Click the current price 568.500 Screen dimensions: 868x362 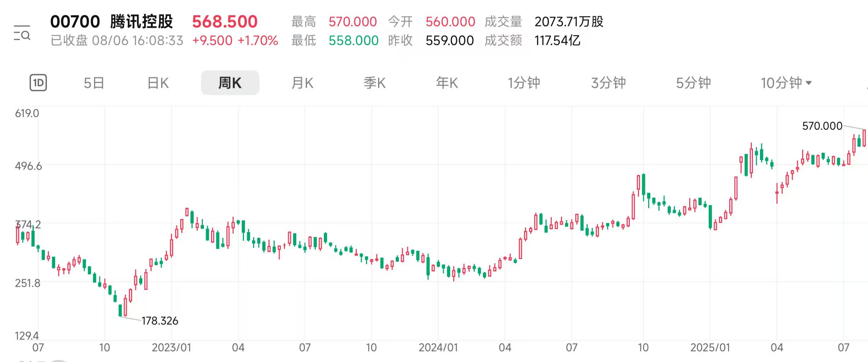coord(225,22)
